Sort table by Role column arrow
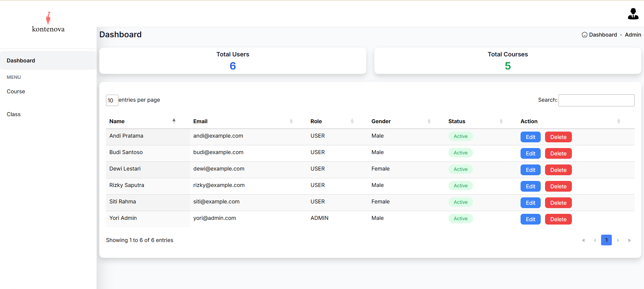The image size is (644, 289). coord(352,121)
